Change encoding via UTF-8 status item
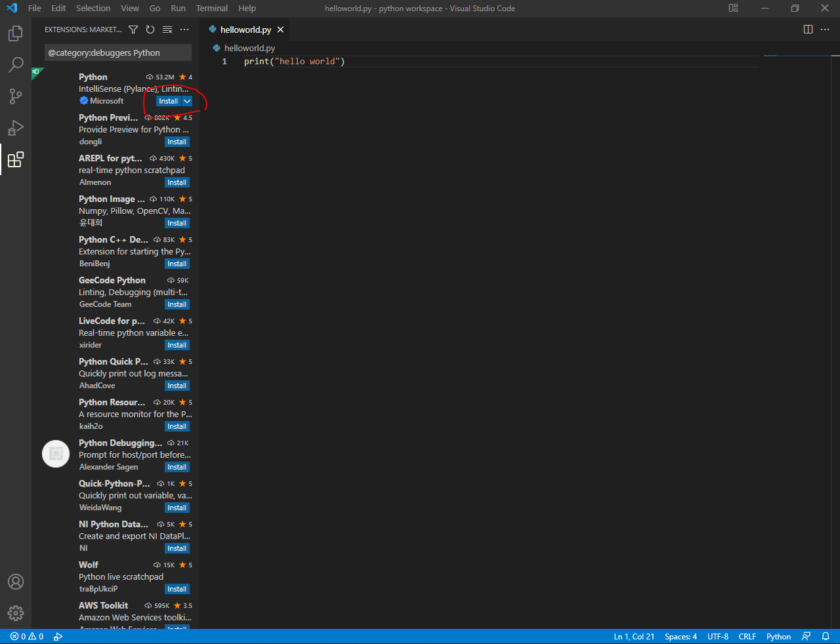The image size is (840, 644). click(x=718, y=637)
